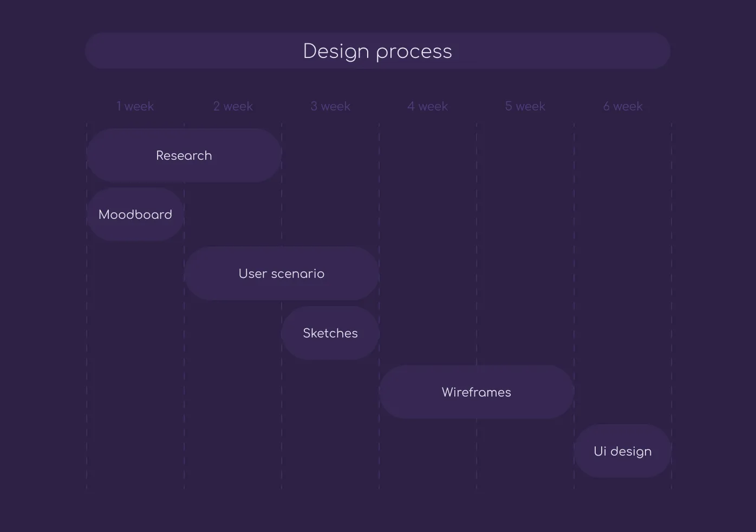
Task: Click the right edge of the Research bar
Action: 279,155
